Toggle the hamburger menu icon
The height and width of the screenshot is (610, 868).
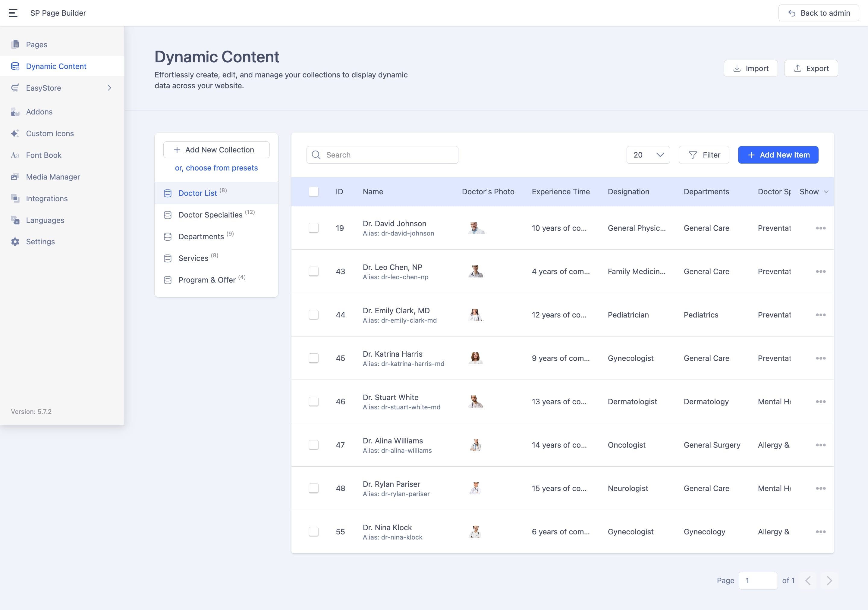coord(13,13)
